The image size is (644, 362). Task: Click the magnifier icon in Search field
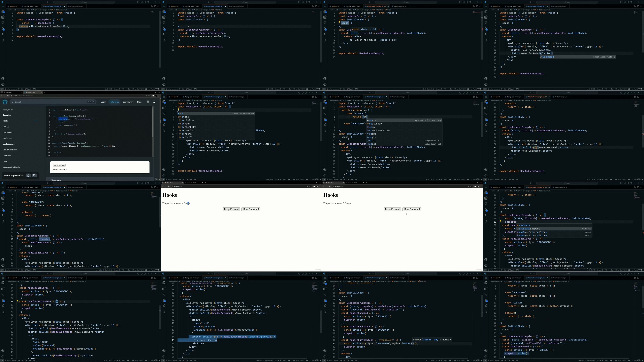(12, 102)
